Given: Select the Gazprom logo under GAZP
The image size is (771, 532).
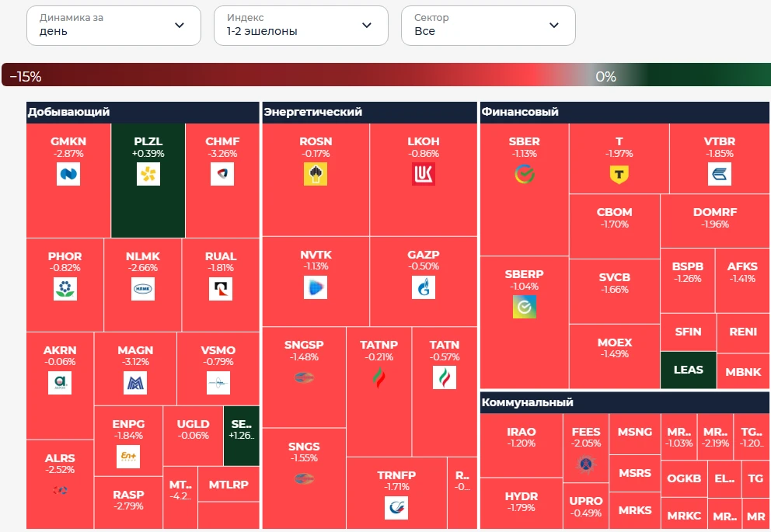Looking at the screenshot, I should [424, 287].
